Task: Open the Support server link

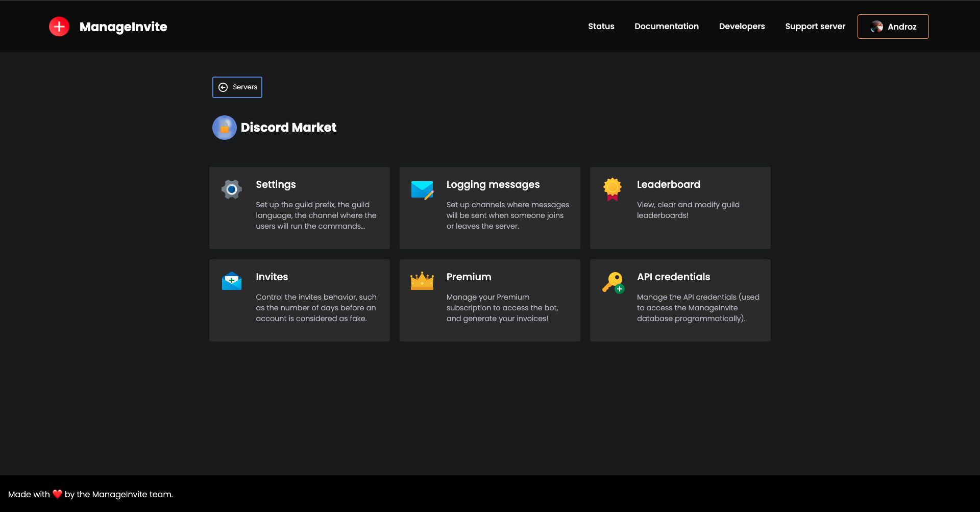Action: coord(815,27)
